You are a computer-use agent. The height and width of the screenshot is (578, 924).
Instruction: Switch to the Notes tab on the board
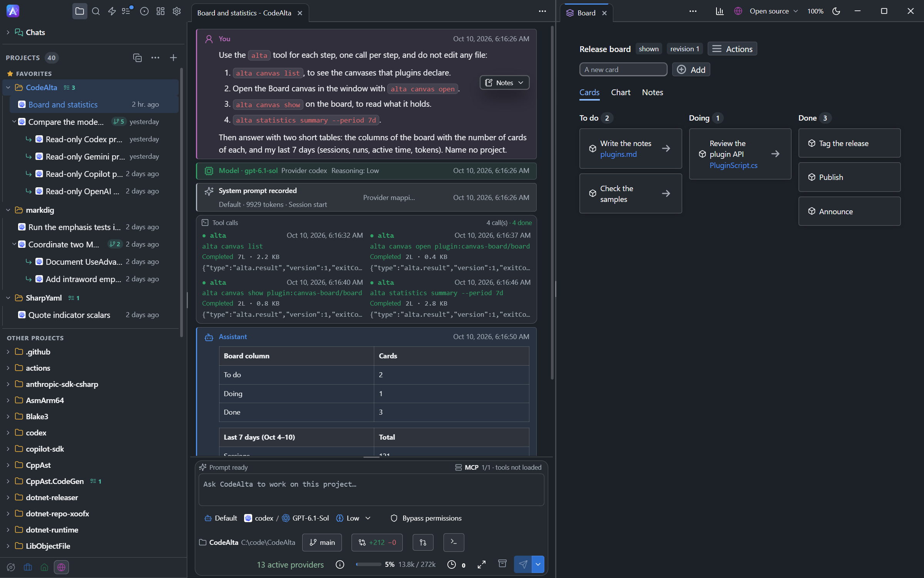[x=653, y=92]
